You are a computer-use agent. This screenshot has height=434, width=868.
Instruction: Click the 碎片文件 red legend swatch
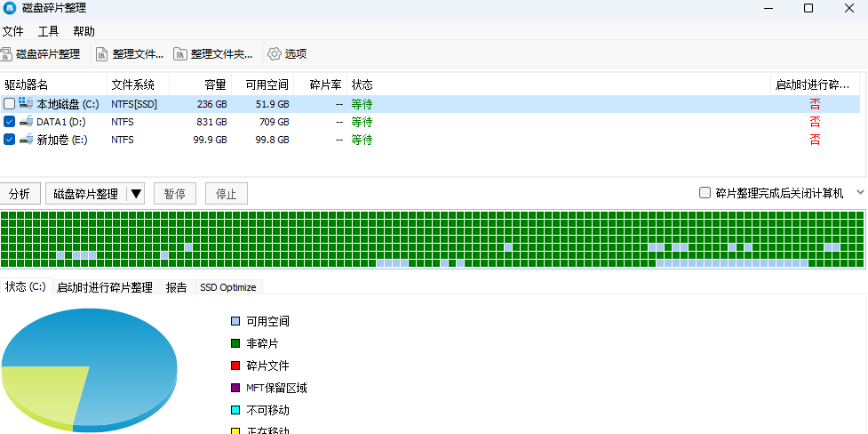[x=235, y=366]
